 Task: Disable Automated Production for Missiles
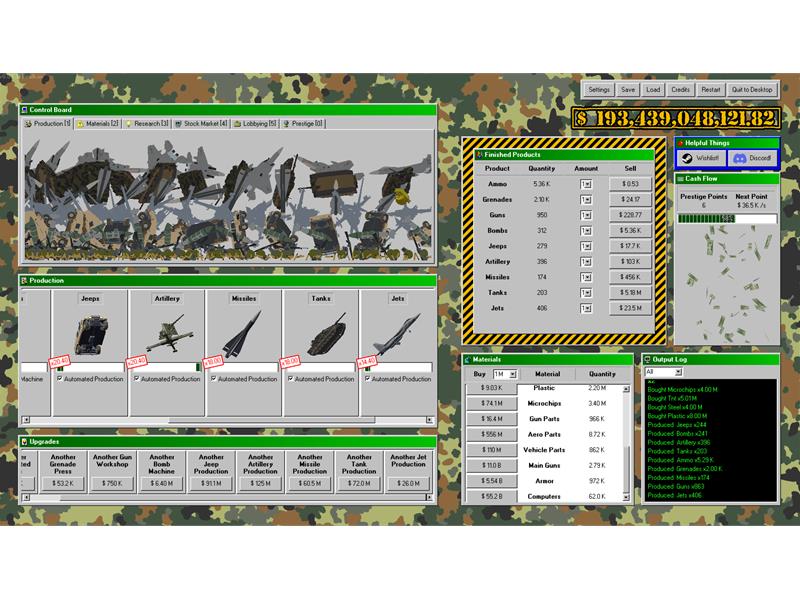point(214,379)
